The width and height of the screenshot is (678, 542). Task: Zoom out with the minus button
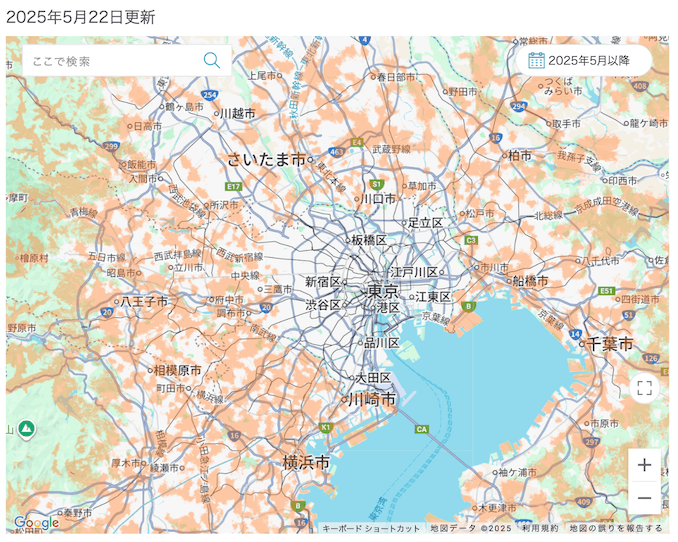click(x=644, y=498)
